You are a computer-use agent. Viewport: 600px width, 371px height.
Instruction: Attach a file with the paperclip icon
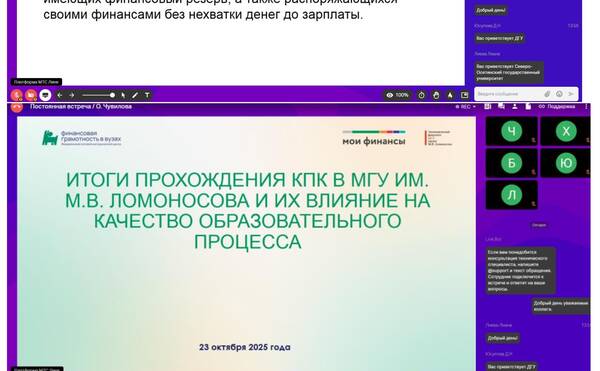(547, 94)
